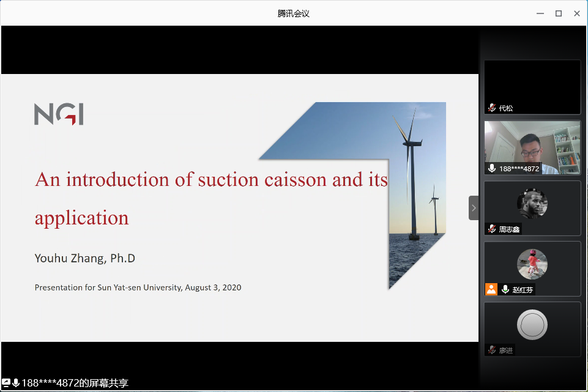Close the 腾讯会议 meeting window
Viewport: 588px width, 392px height.
pos(576,13)
